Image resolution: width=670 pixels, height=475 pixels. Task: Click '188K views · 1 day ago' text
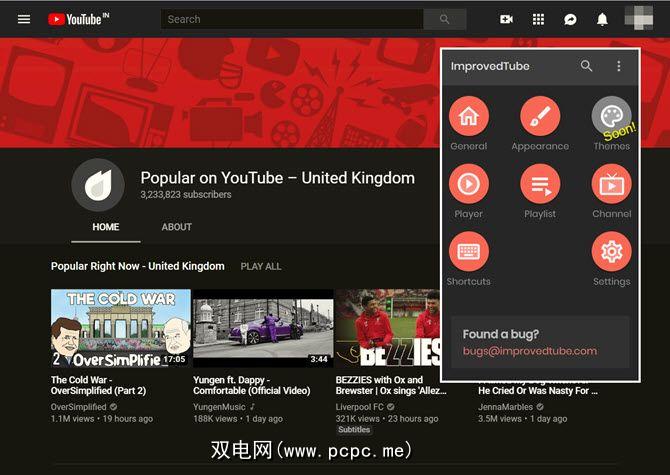click(x=238, y=419)
